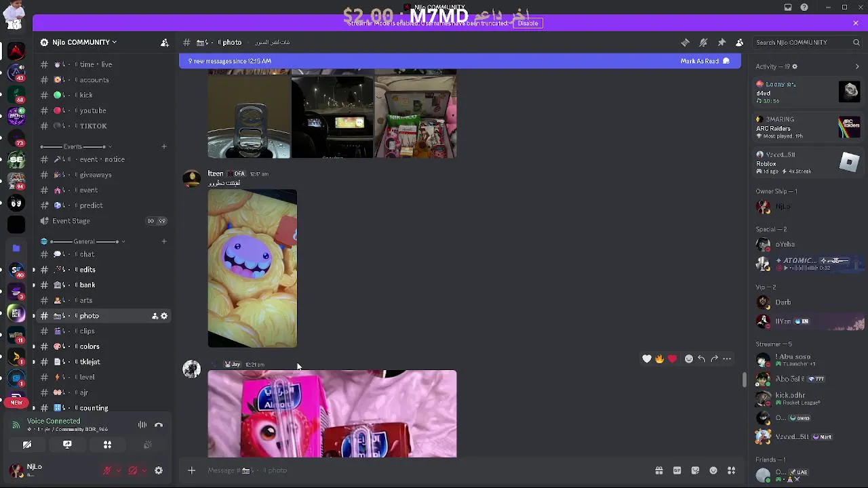React with fire emoji
868x488 pixels.
[659, 359]
